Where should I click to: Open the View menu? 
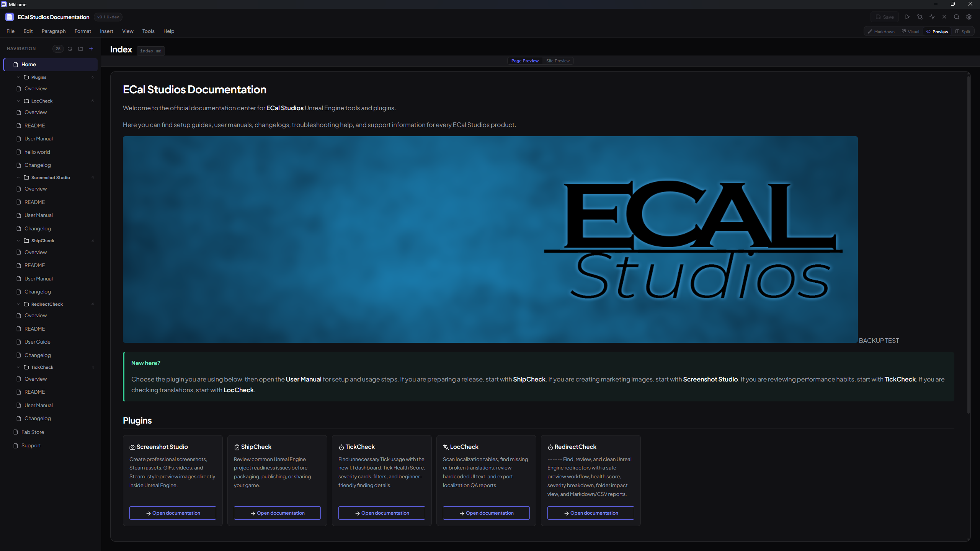[x=127, y=31]
